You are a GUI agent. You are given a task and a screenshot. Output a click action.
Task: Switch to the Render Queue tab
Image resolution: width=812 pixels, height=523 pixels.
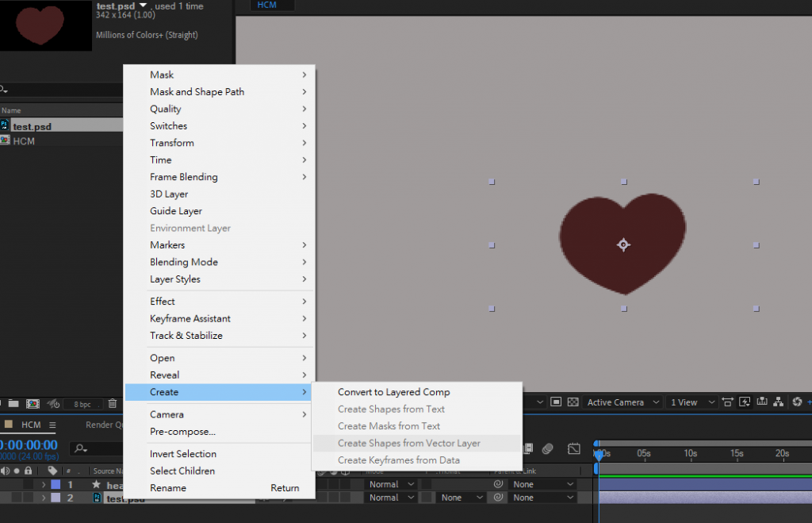(x=104, y=425)
